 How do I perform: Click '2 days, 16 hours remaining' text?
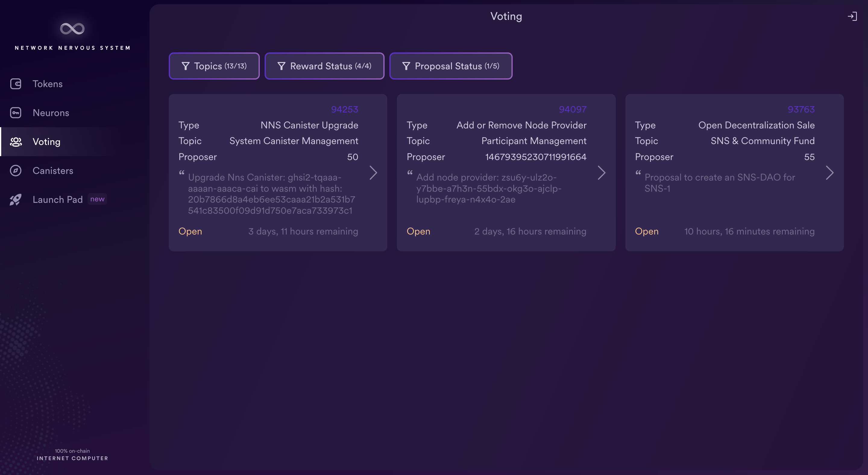point(530,231)
